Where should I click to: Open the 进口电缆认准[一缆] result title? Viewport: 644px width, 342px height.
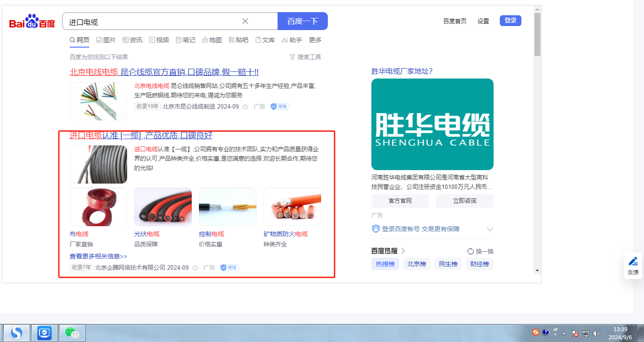pos(141,136)
